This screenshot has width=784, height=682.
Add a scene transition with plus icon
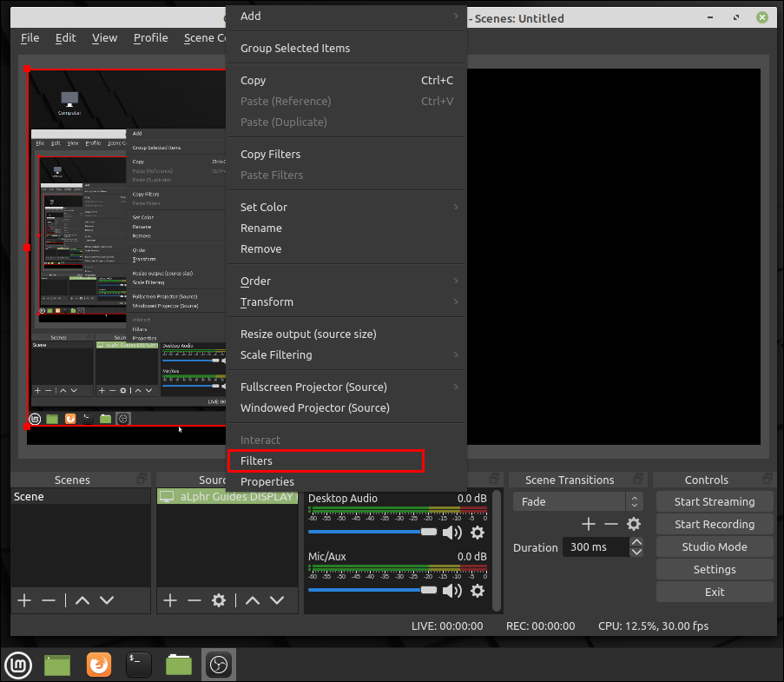[x=589, y=524]
